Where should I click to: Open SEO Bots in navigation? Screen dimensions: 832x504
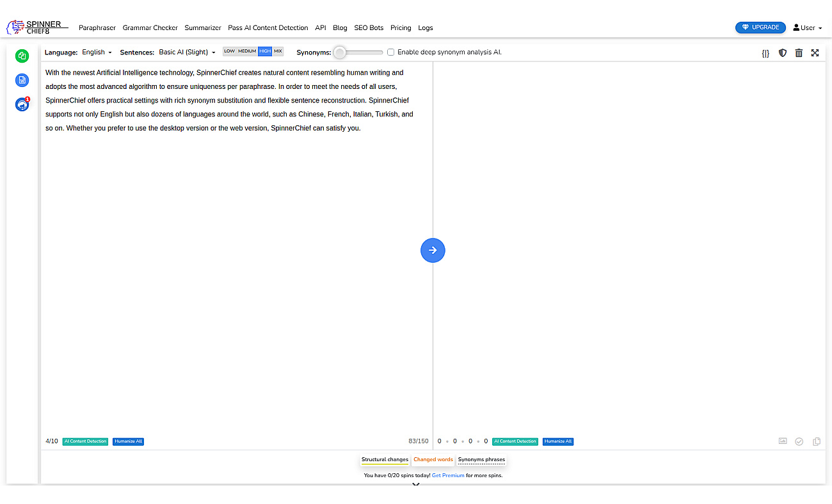369,28
